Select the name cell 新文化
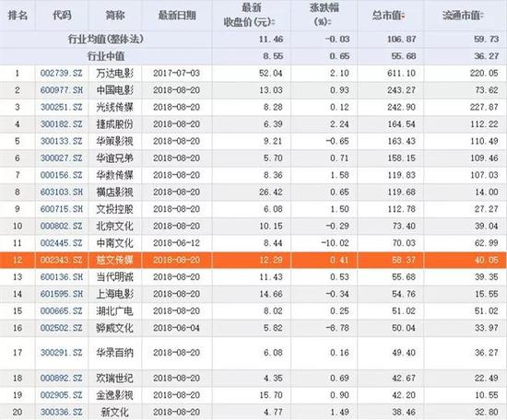 [115, 413]
